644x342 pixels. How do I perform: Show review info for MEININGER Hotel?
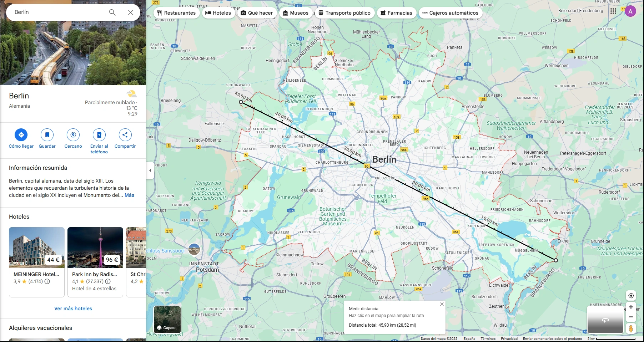coord(47,281)
